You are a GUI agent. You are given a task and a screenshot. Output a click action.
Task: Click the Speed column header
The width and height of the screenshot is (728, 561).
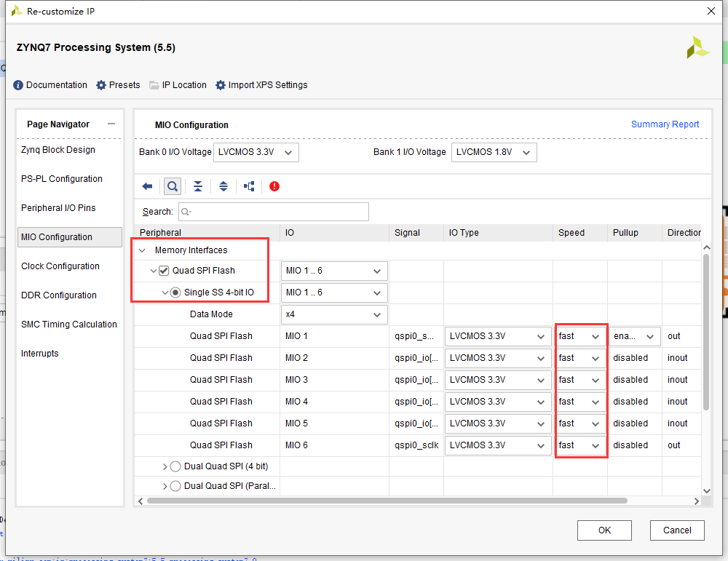point(580,233)
